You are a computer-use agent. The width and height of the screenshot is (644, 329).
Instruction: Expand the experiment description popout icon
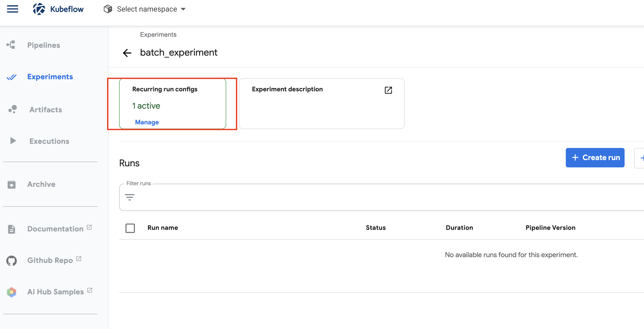click(388, 90)
